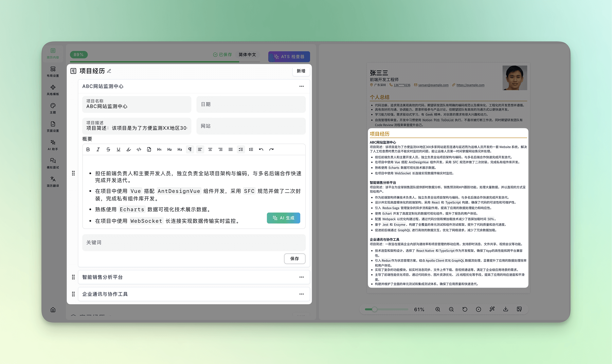The image size is (612, 364).
Task: Click the download icon in preview toolbar
Action: [x=506, y=309]
